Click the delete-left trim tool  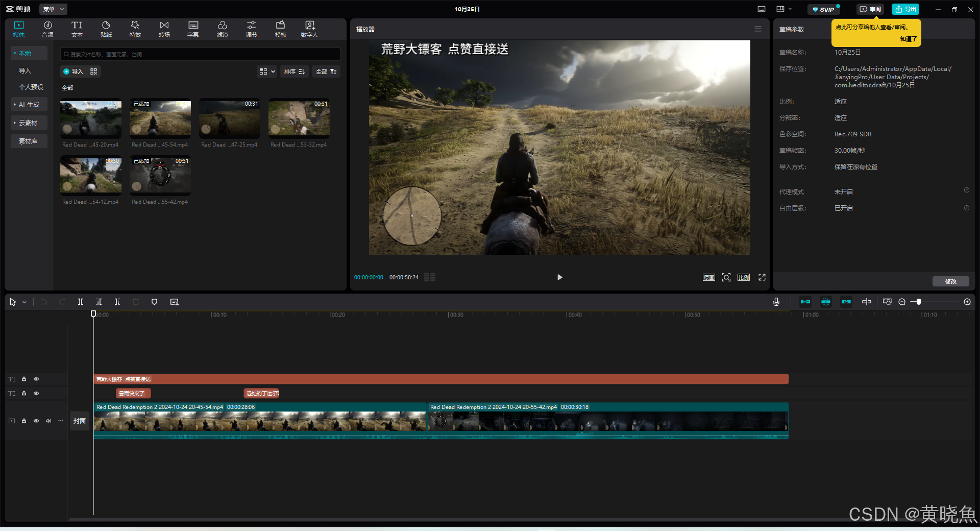(x=99, y=302)
